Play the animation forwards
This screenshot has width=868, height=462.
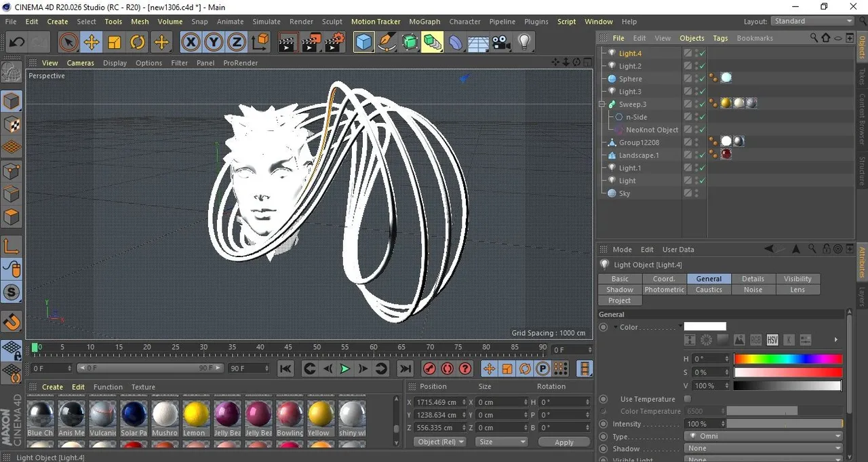click(345, 368)
